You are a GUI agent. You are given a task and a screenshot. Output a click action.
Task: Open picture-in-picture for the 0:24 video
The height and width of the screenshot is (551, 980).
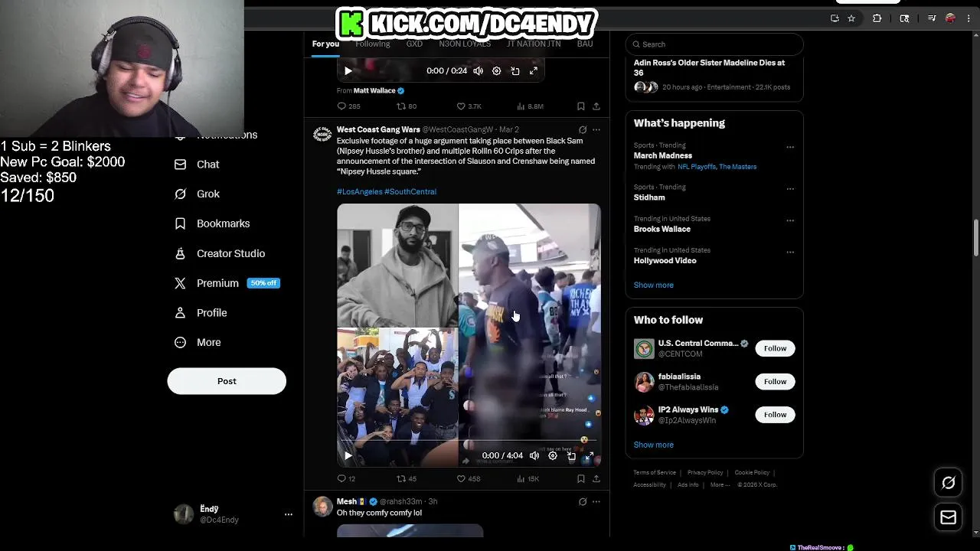515,71
